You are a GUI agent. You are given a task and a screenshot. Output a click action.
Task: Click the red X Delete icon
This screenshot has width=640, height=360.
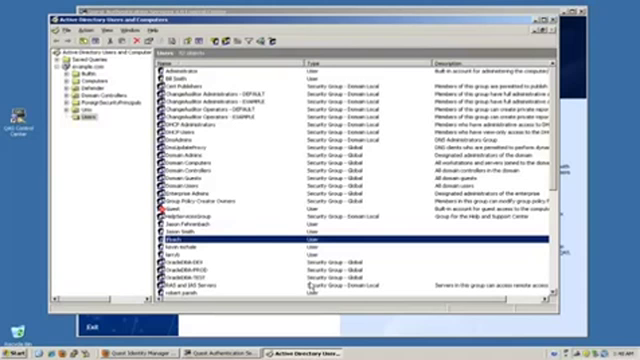(137, 41)
